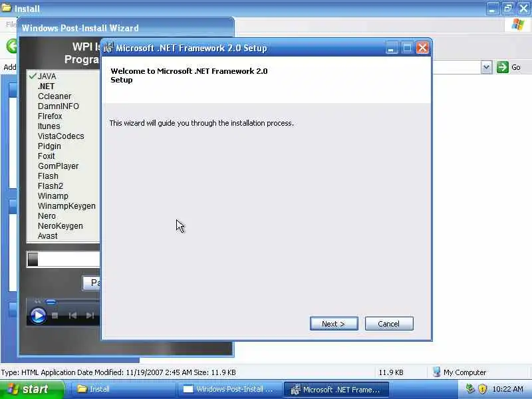Image resolution: width=532 pixels, height=399 pixels.
Task: Click the WPI media player seek slider
Action: point(51,302)
